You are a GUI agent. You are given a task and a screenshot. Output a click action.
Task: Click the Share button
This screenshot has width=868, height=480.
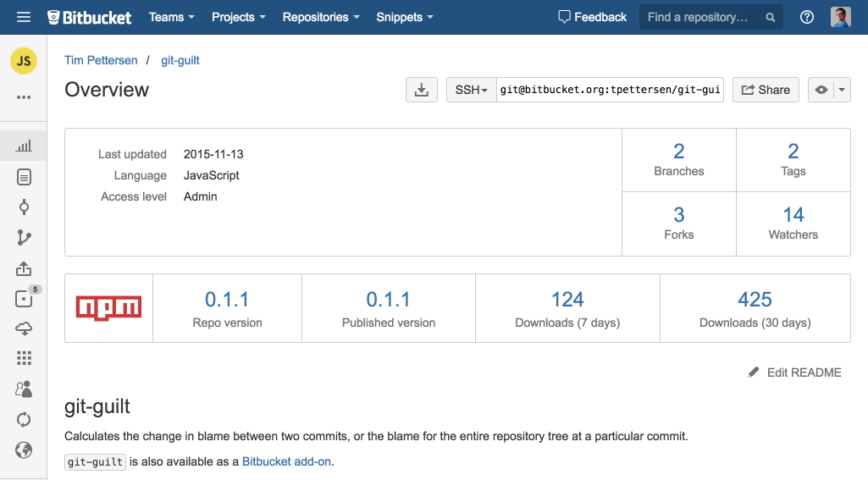766,90
